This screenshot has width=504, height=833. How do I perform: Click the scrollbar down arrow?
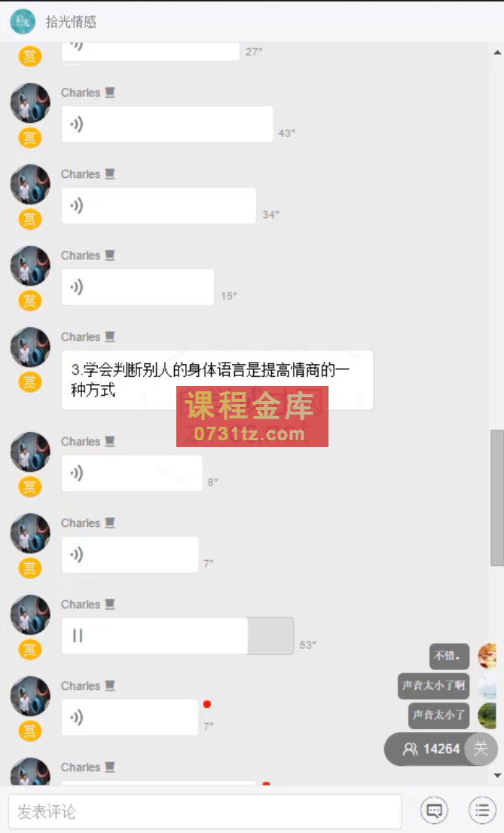click(497, 776)
